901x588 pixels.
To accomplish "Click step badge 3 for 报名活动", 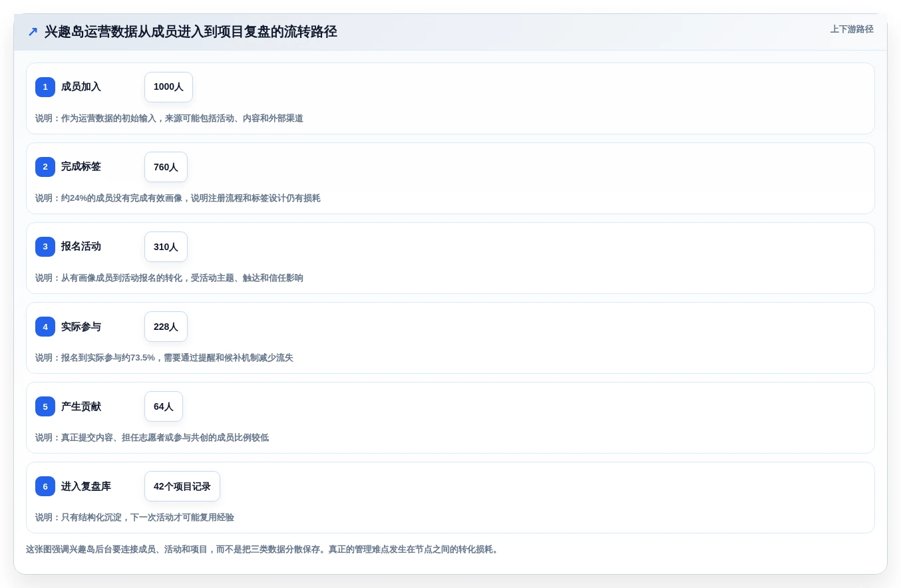I will pos(45,247).
